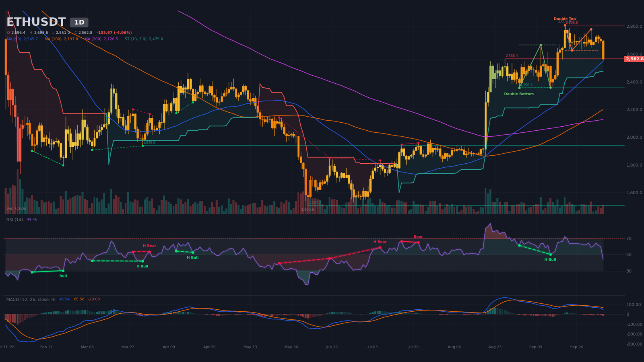This screenshot has height=362, width=644.
Task: Select the MA (200) legend label
Action: coord(93,39)
